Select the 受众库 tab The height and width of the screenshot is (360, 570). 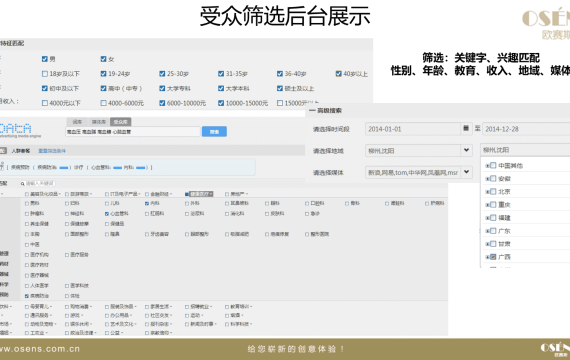[x=121, y=122]
